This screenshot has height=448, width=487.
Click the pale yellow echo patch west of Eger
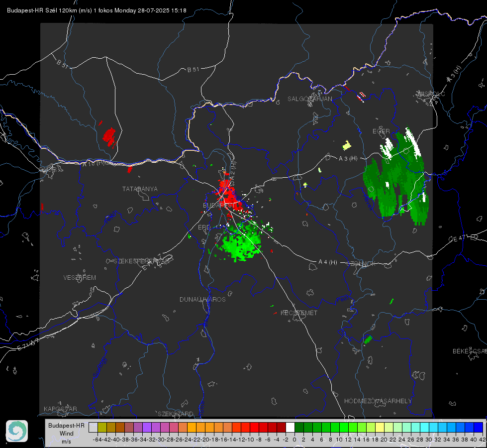(x=347, y=145)
